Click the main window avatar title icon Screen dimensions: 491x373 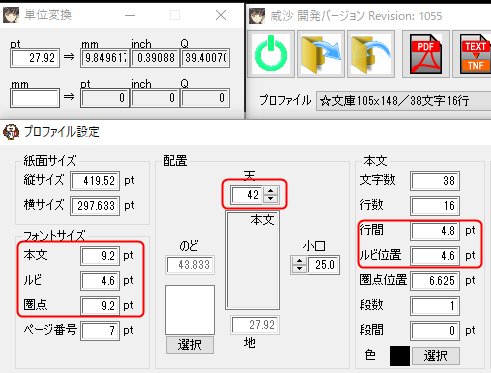257,16
